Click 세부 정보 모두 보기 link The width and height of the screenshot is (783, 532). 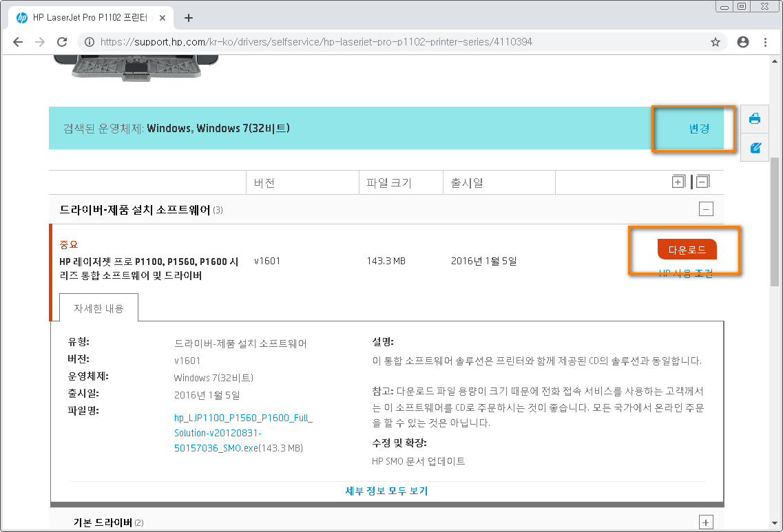click(x=386, y=491)
